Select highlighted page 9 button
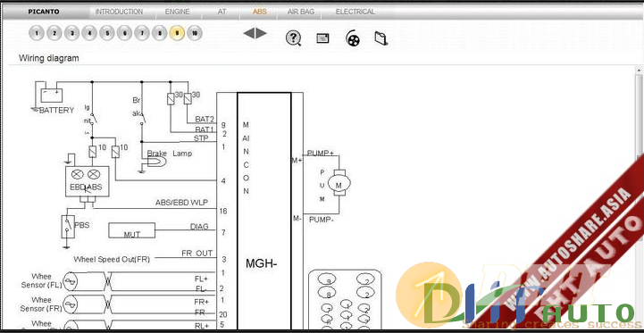 pos(177,33)
